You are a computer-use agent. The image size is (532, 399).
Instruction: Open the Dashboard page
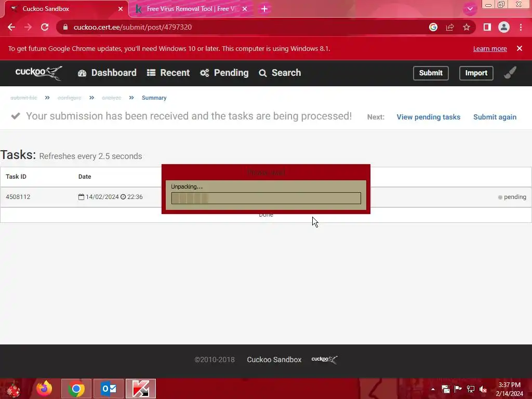(107, 73)
